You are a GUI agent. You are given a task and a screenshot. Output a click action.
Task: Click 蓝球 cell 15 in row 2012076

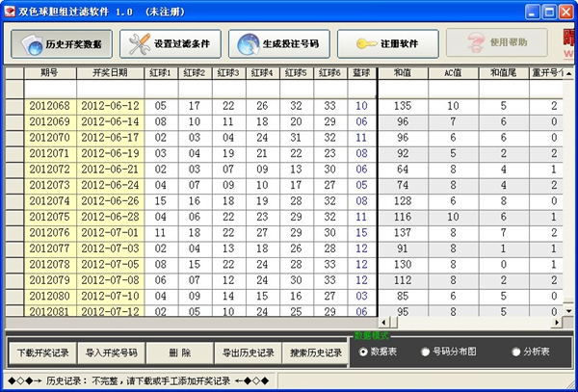click(361, 233)
